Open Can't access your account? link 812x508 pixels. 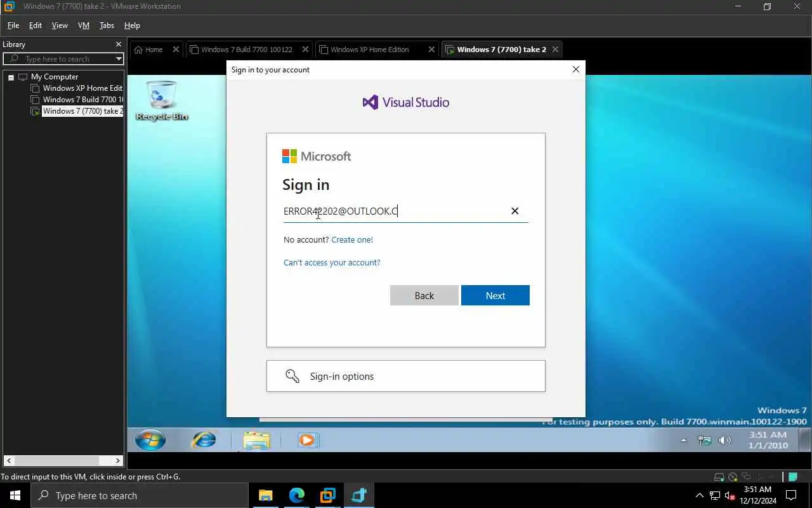tap(332, 262)
